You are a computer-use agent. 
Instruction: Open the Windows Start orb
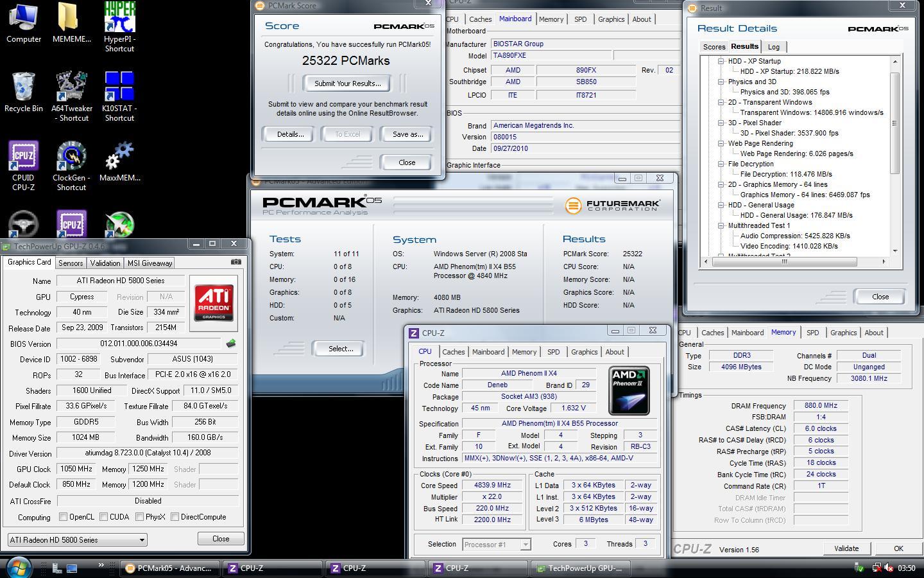(19, 568)
